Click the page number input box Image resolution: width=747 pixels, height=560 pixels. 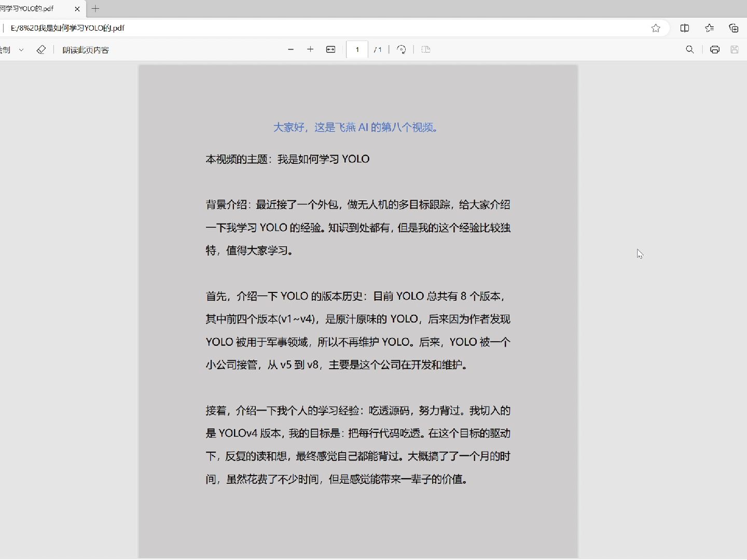click(357, 49)
